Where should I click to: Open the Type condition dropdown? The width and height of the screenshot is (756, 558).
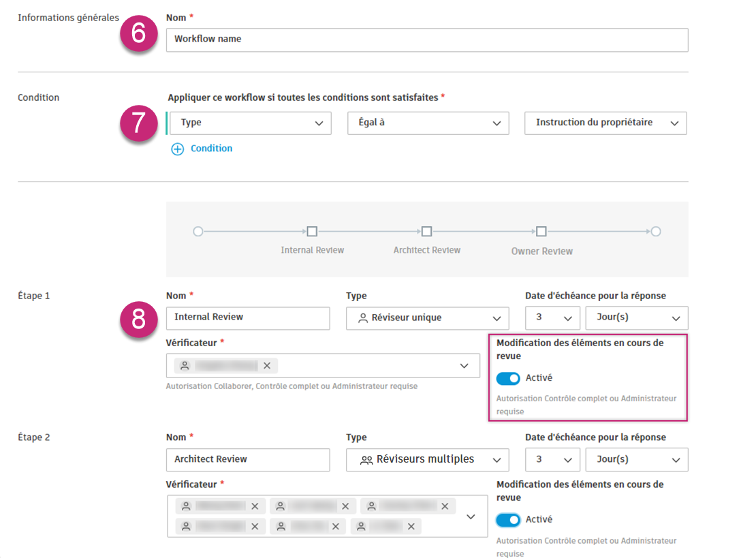(x=249, y=123)
